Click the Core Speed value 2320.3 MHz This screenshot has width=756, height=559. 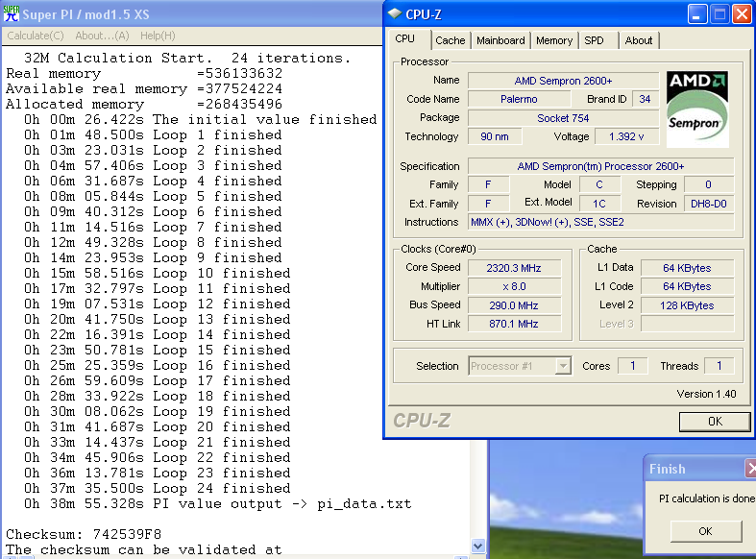514,268
